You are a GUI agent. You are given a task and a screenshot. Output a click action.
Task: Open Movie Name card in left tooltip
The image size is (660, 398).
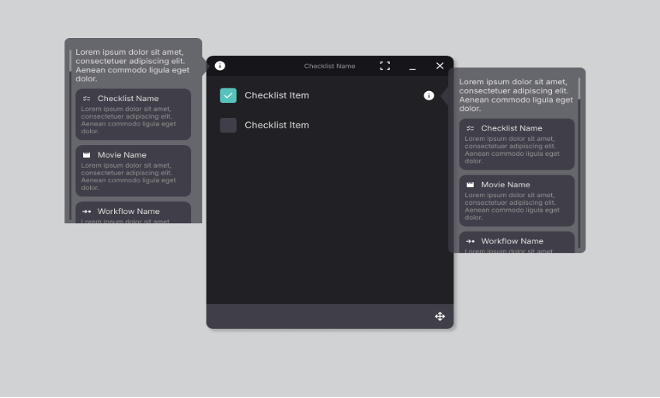[133, 171]
